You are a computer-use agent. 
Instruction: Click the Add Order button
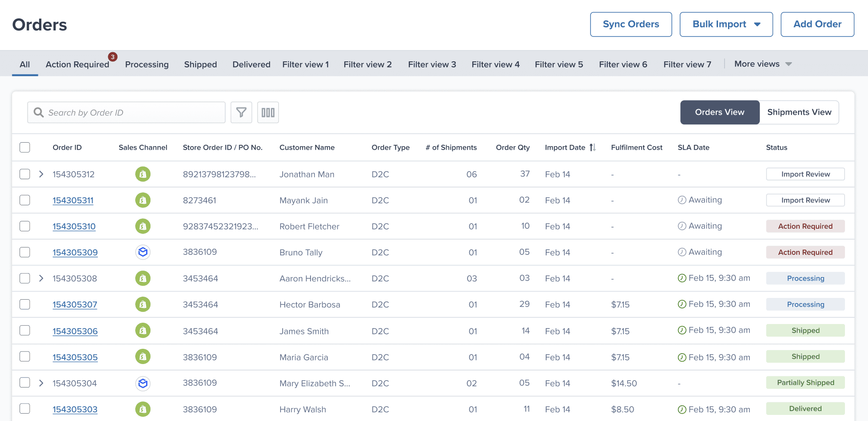[x=817, y=24]
